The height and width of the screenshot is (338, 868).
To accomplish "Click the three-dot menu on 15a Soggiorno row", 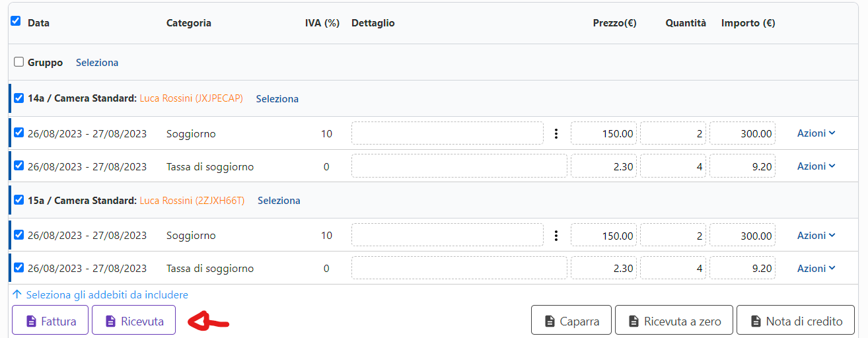I will click(556, 236).
